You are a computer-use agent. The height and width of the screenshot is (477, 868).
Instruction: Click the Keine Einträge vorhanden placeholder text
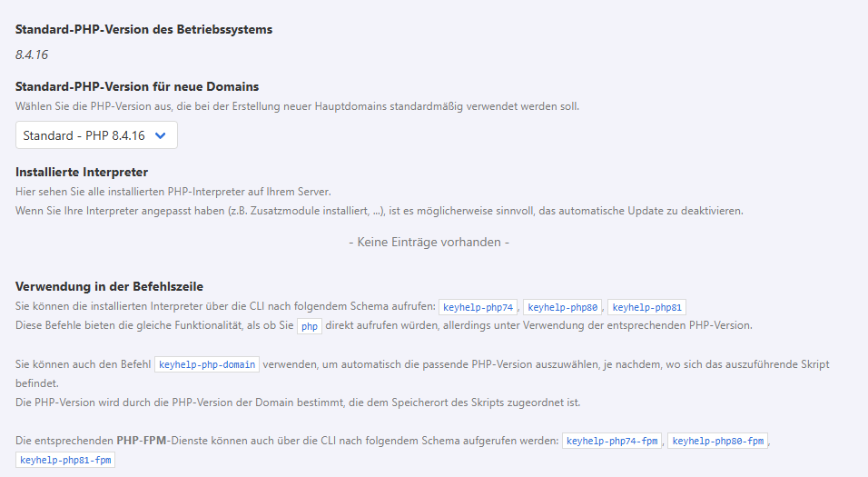[x=429, y=243]
